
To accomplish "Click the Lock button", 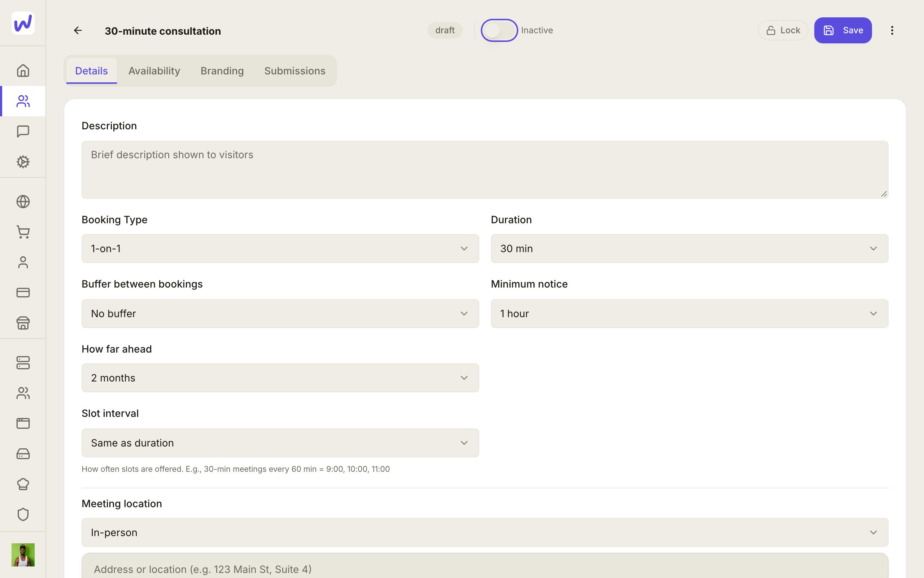I will (783, 30).
